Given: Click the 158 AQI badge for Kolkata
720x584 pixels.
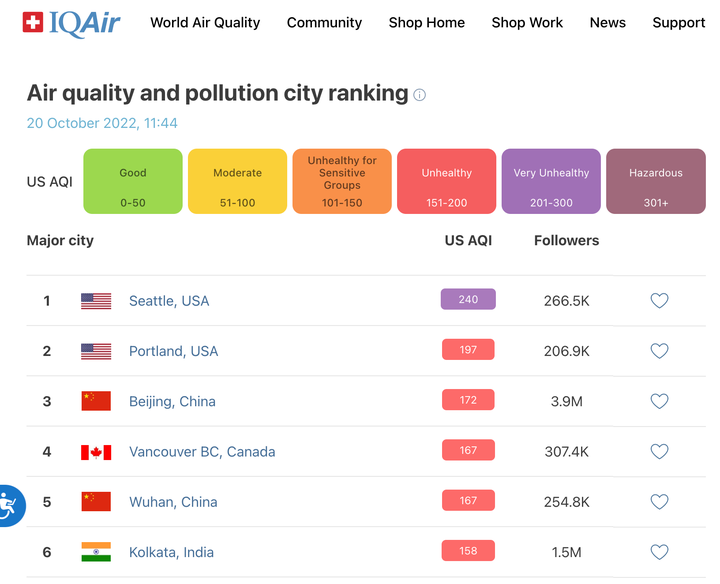Looking at the screenshot, I should tap(468, 551).
